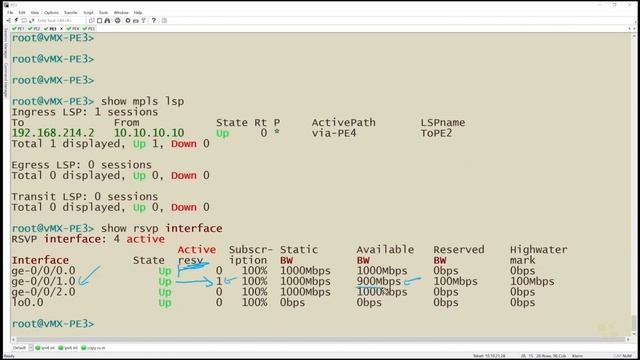Click the 'show mpls lsp' command text
The width and height of the screenshot is (640, 360).
click(142, 101)
